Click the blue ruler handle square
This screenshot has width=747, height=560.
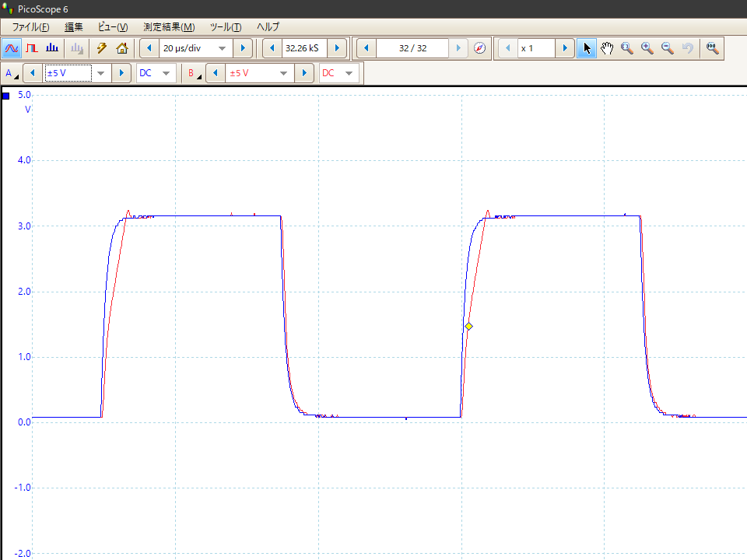point(5,96)
